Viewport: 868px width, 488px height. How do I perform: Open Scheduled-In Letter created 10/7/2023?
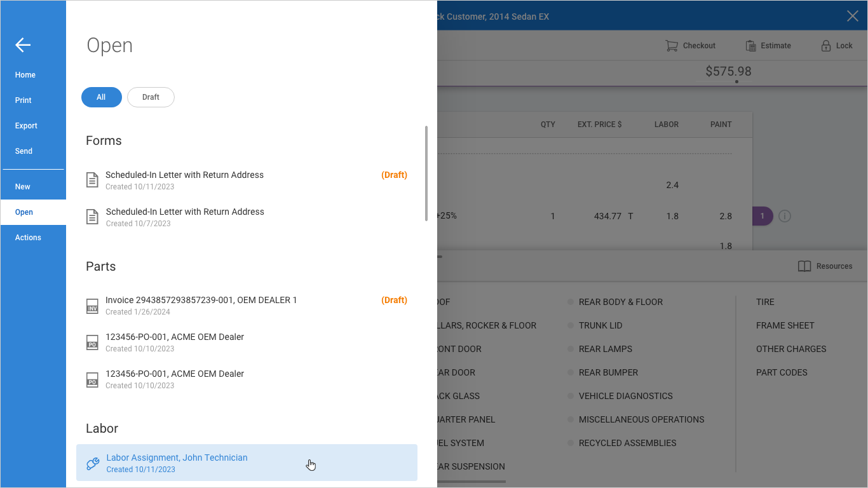[x=185, y=217]
